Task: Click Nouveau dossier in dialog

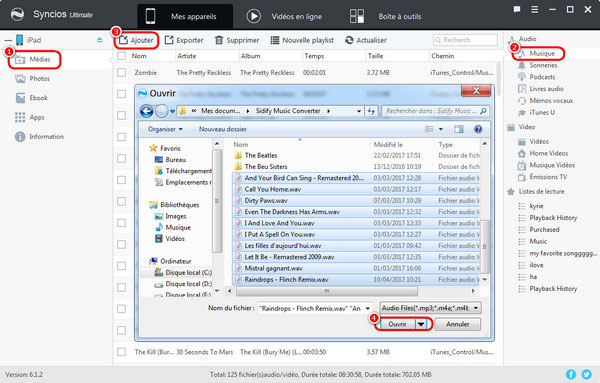Action: point(223,129)
